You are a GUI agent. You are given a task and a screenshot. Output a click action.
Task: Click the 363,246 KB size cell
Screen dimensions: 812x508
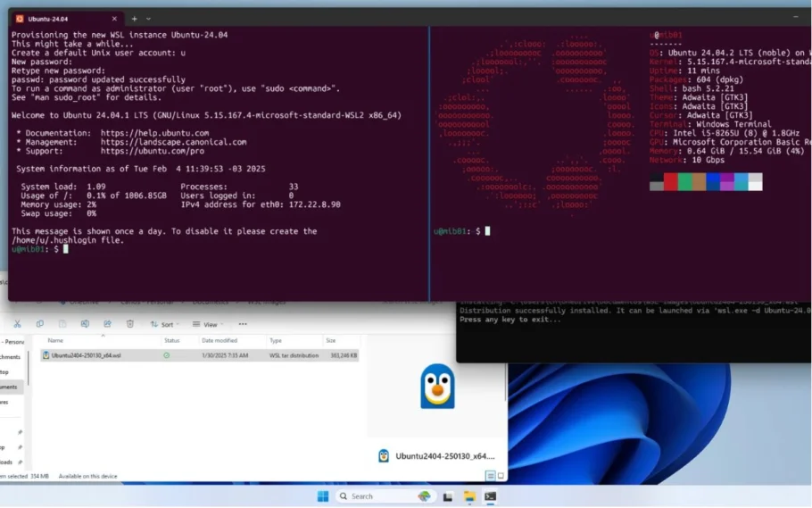pos(344,355)
